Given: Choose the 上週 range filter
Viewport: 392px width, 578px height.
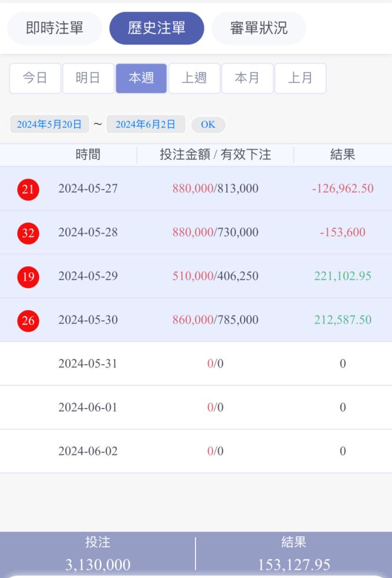Looking at the screenshot, I should [194, 78].
